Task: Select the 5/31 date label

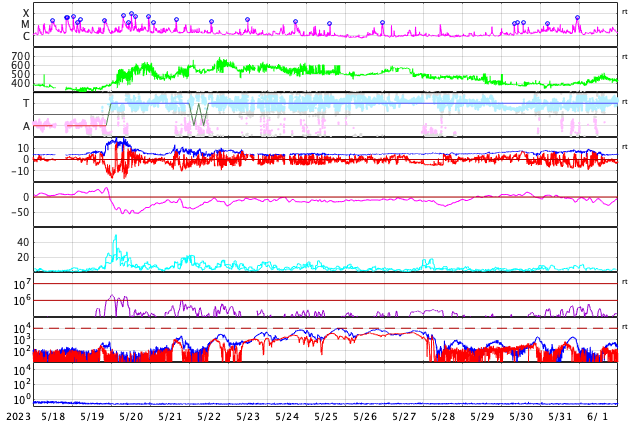Action: 560,416
